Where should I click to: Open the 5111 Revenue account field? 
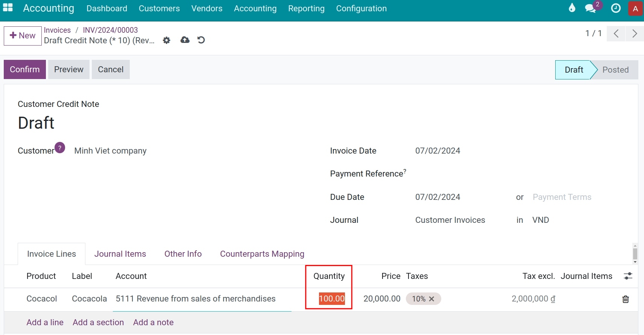pos(196,299)
